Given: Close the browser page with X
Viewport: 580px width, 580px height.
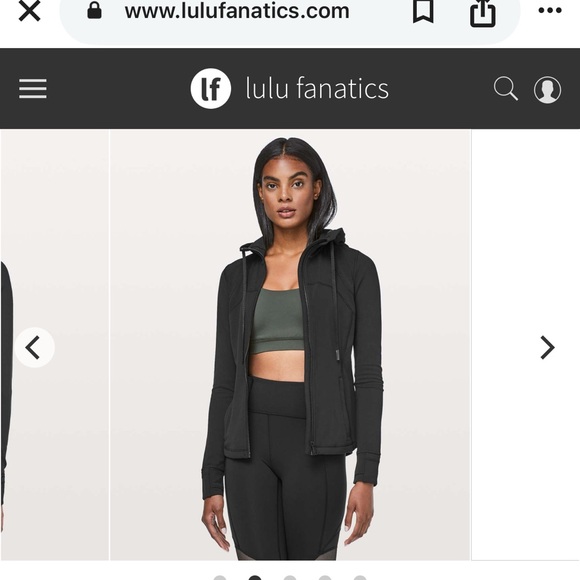Looking at the screenshot, I should click(x=29, y=11).
